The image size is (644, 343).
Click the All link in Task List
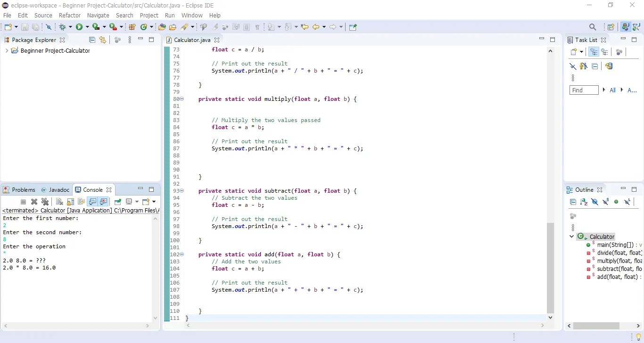[612, 90]
